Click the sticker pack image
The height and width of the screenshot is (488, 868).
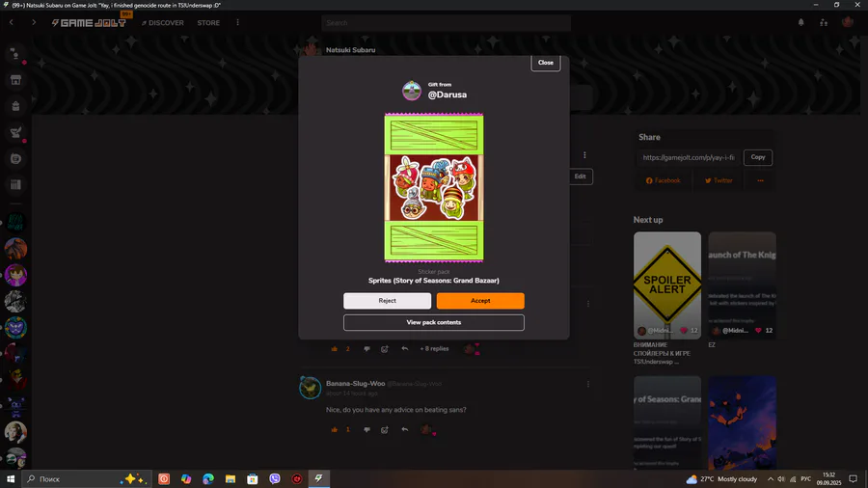pos(434,187)
